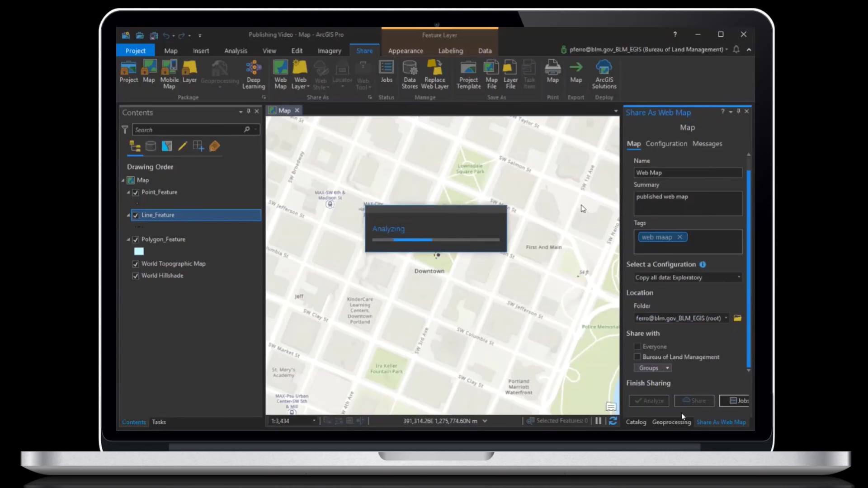Open the map scale dropdown 1:3,434

pos(314,421)
